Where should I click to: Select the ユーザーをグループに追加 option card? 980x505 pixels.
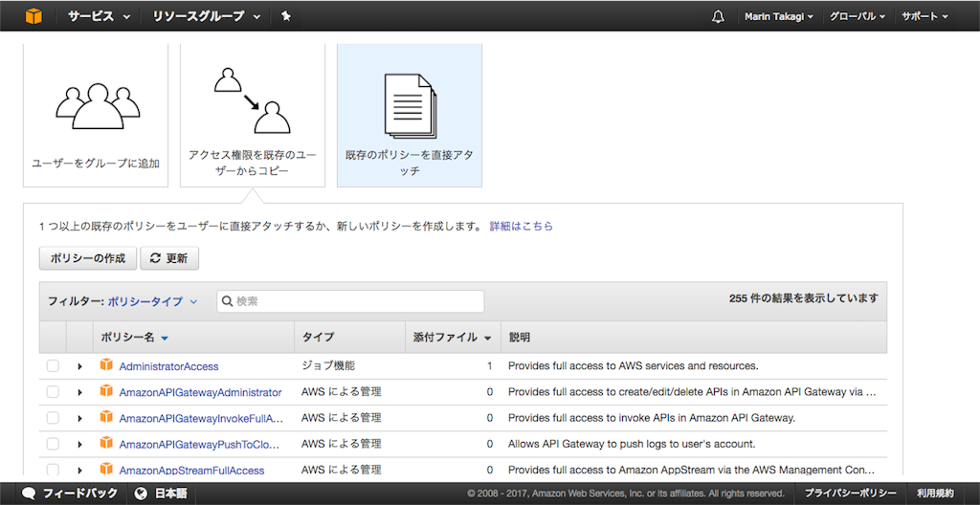(x=96, y=115)
